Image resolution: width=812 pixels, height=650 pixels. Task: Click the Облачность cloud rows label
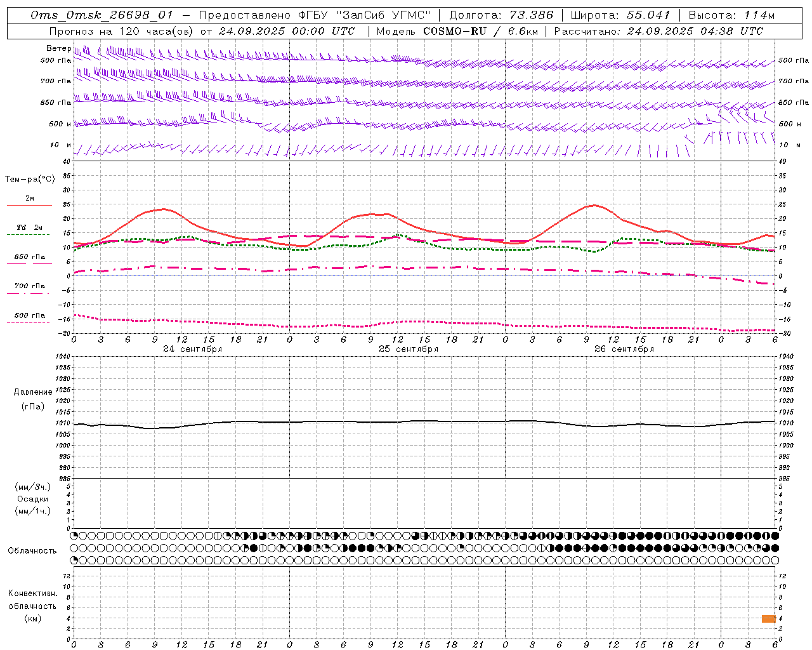coord(32,551)
